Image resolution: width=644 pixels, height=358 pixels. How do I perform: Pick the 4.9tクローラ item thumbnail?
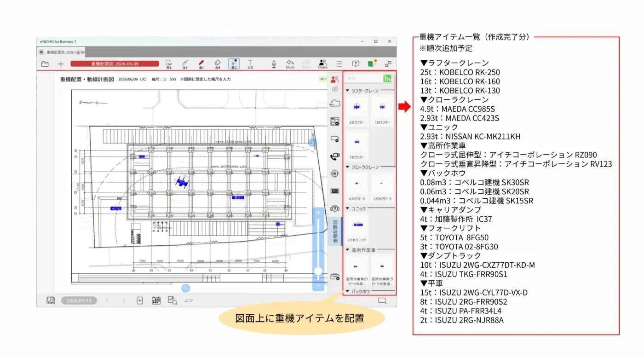point(356,187)
